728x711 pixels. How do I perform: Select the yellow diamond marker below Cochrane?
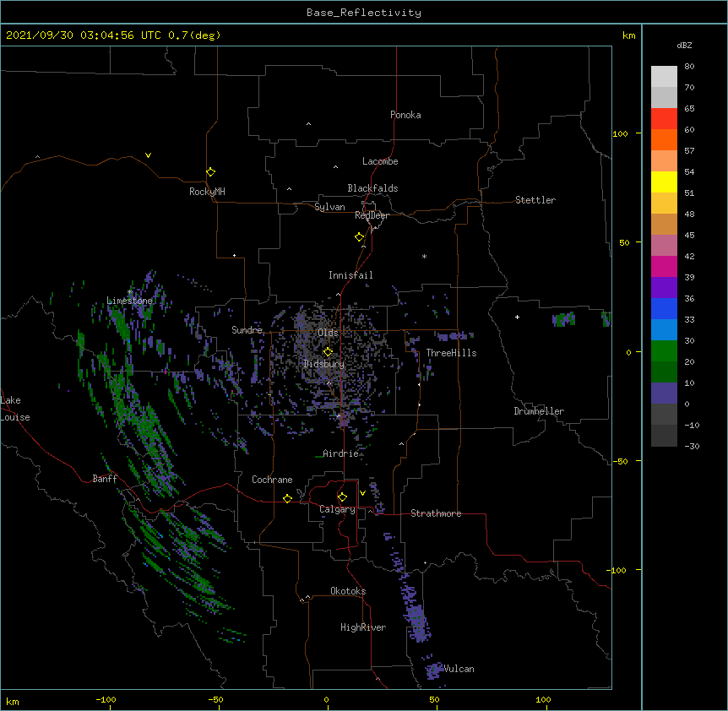tap(287, 498)
